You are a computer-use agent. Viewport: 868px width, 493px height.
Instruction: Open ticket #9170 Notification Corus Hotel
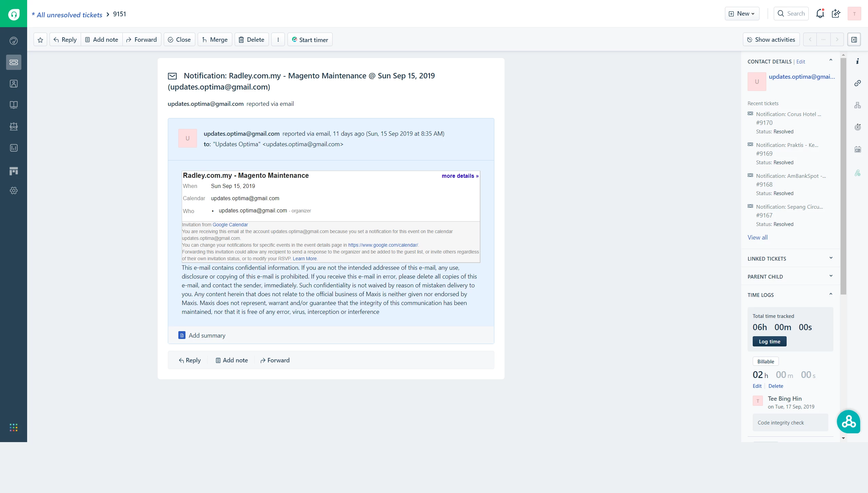[788, 114]
